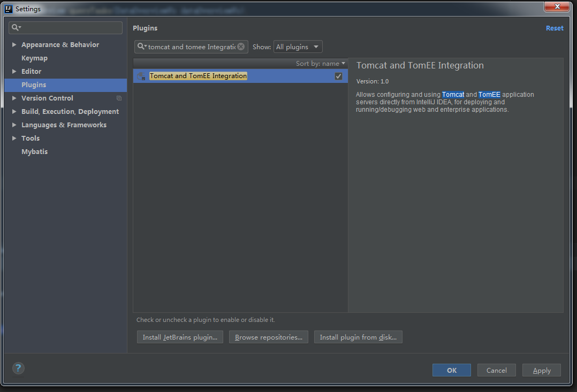Select Tools label in sidebar
The height and width of the screenshot is (392, 577).
[x=30, y=139]
